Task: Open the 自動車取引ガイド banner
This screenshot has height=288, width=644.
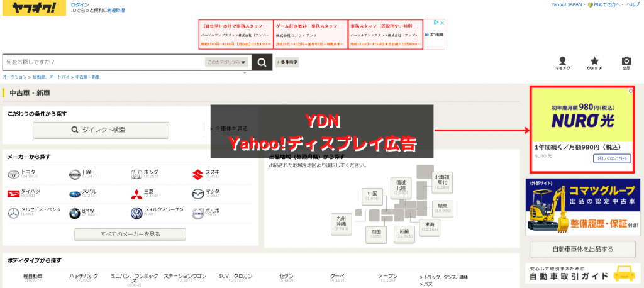Action: (582, 273)
